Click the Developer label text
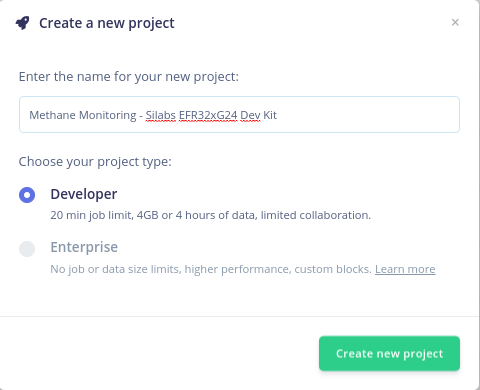 click(84, 194)
